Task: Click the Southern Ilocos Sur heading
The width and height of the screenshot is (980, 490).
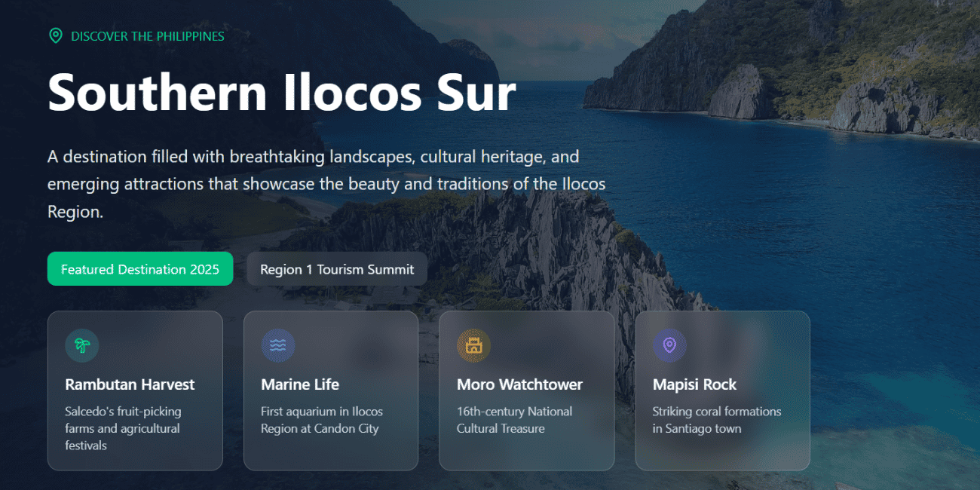Action: coord(282,92)
